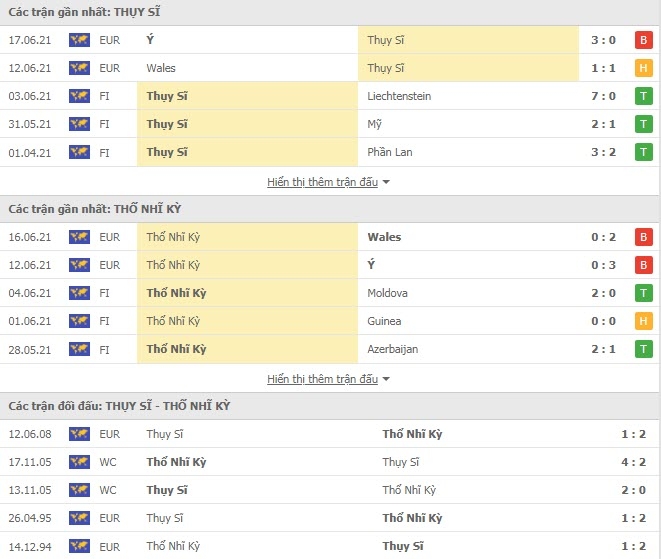The width and height of the screenshot is (661, 559).
Task: Expand more Thụy Sĩ matches via Hiển thị thêm
Action: (322, 182)
